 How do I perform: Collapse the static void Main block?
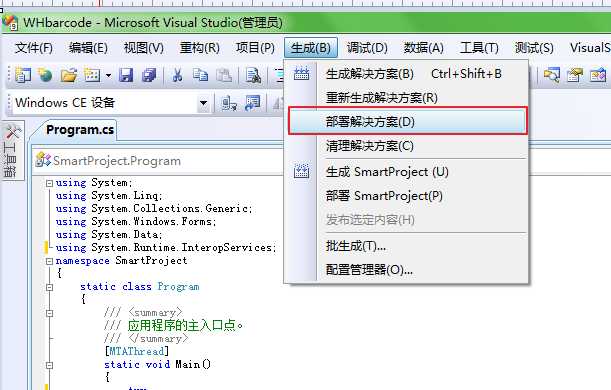49,365
